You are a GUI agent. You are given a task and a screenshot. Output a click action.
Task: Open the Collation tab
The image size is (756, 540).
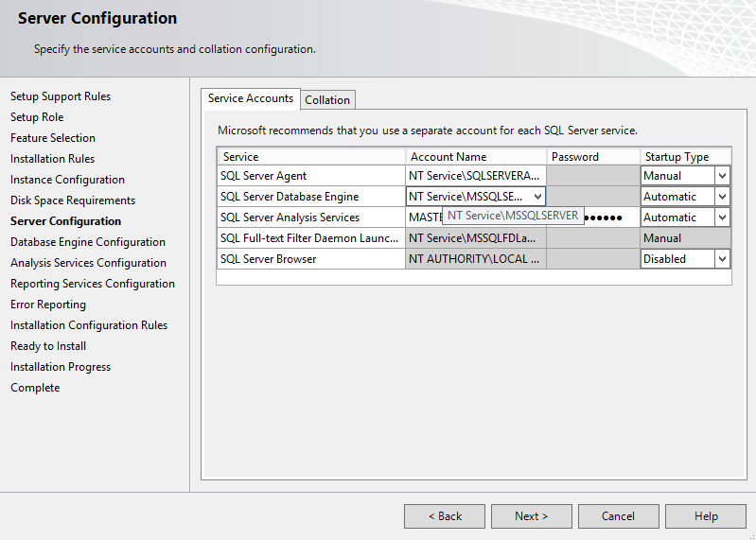click(327, 99)
